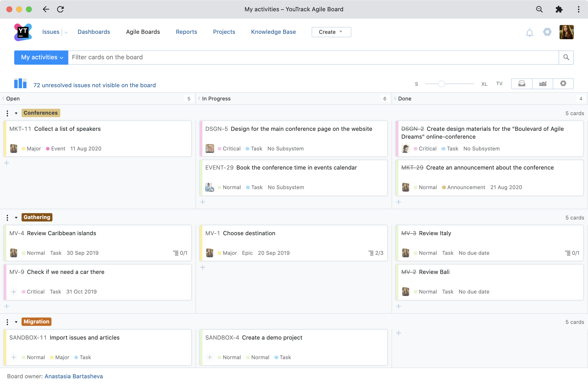Click the card size slider handle
Image resolution: width=588 pixels, height=392 pixels.
(x=441, y=84)
